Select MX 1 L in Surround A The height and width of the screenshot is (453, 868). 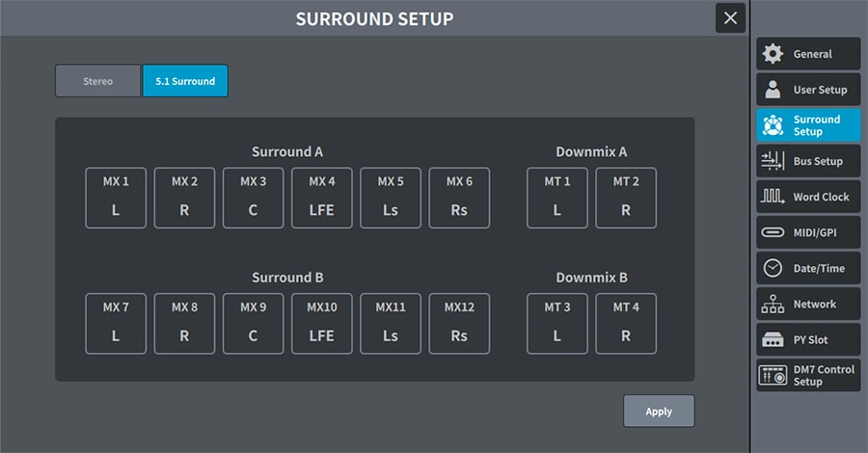tap(116, 198)
